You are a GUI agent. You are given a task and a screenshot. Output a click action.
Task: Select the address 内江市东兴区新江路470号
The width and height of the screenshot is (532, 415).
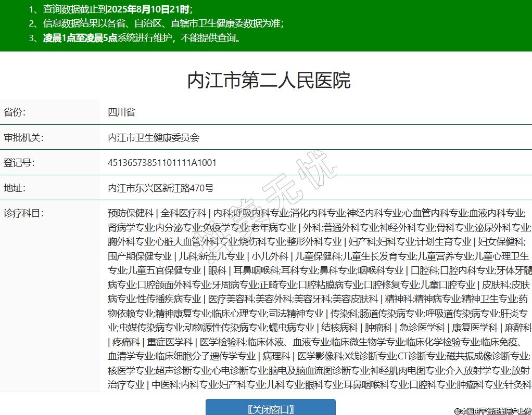click(x=160, y=188)
